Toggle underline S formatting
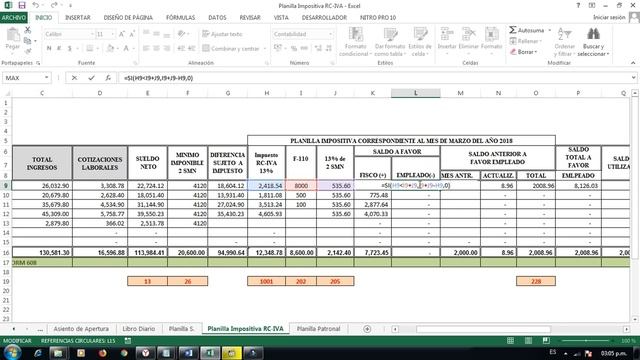The width and height of the screenshot is (640, 360). pyautogui.click(x=69, y=49)
